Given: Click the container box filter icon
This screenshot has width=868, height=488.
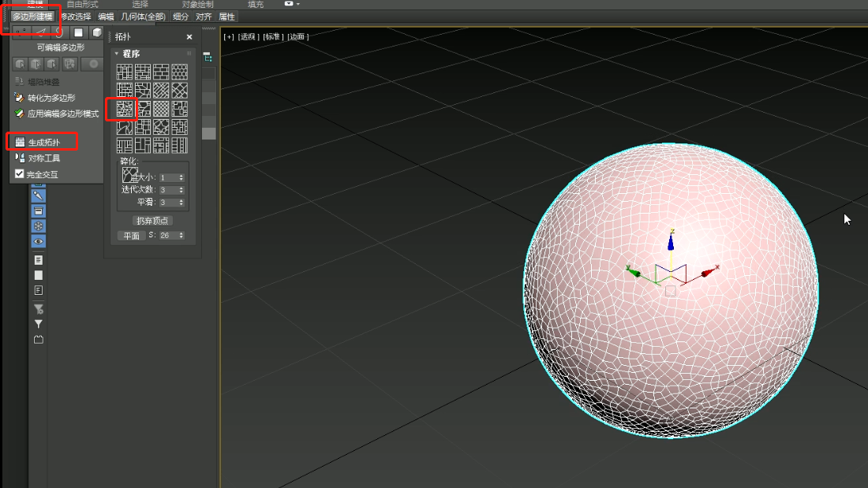Looking at the screenshot, I should click(x=38, y=210).
